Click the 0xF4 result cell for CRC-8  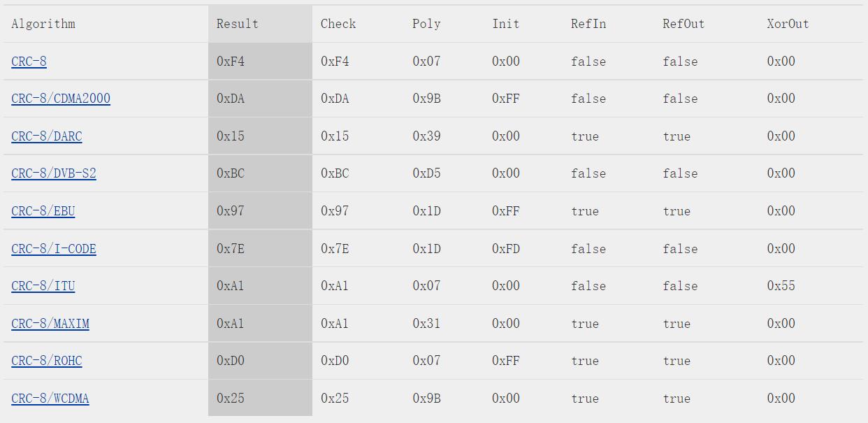[x=231, y=62]
